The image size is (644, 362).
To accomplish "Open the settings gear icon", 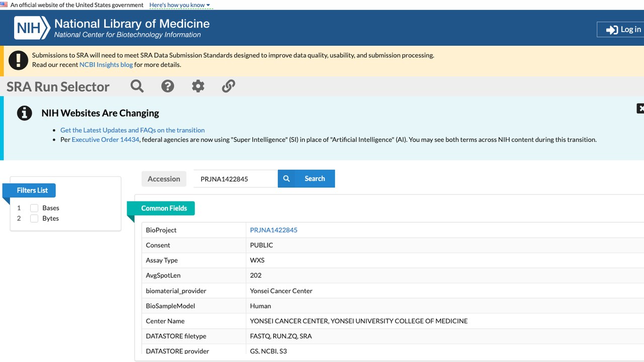I will [198, 86].
